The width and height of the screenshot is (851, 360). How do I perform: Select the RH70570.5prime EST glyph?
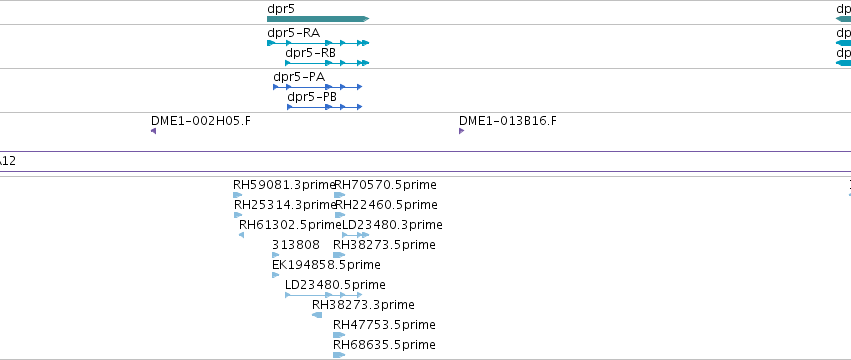pyautogui.click(x=339, y=195)
